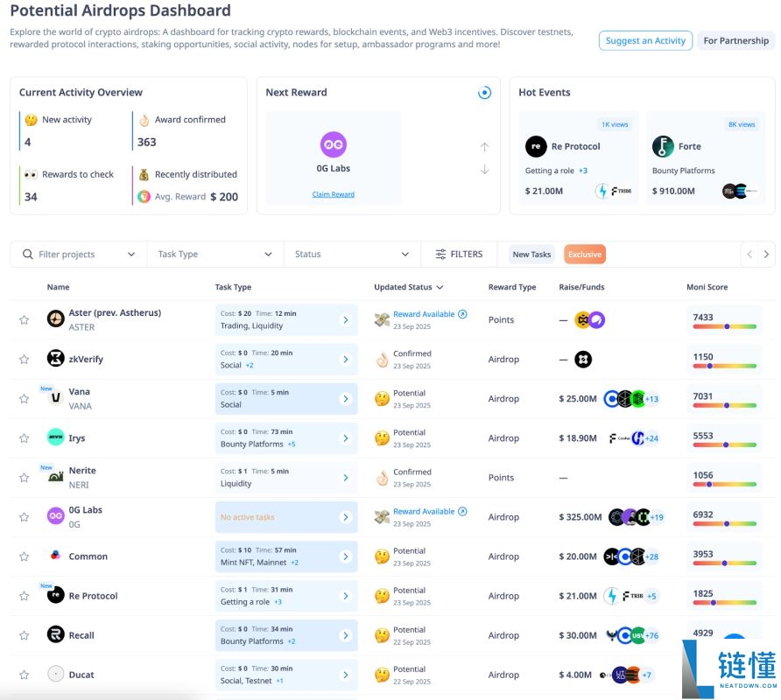Viewport: 781px width, 700px height.
Task: Click Common +28 investors badge
Action: click(x=652, y=556)
